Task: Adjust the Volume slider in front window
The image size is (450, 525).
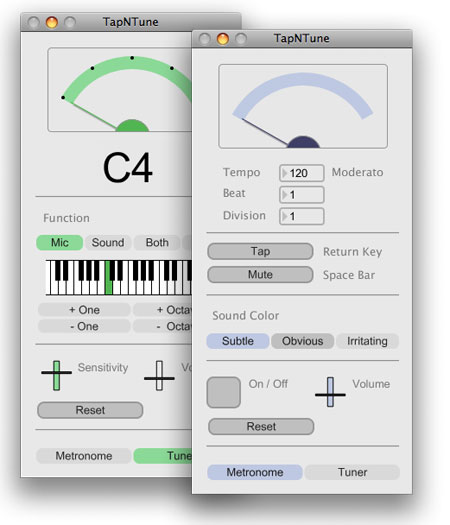Action: 330,392
